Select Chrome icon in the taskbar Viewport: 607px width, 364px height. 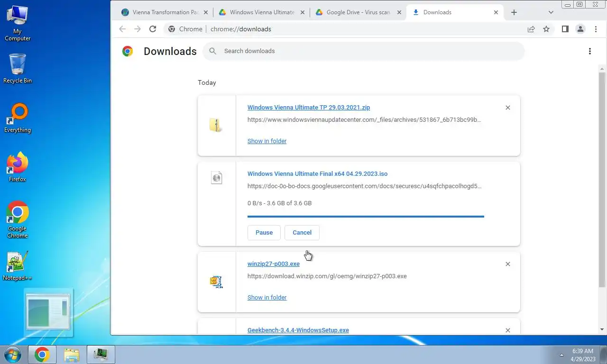(42, 355)
